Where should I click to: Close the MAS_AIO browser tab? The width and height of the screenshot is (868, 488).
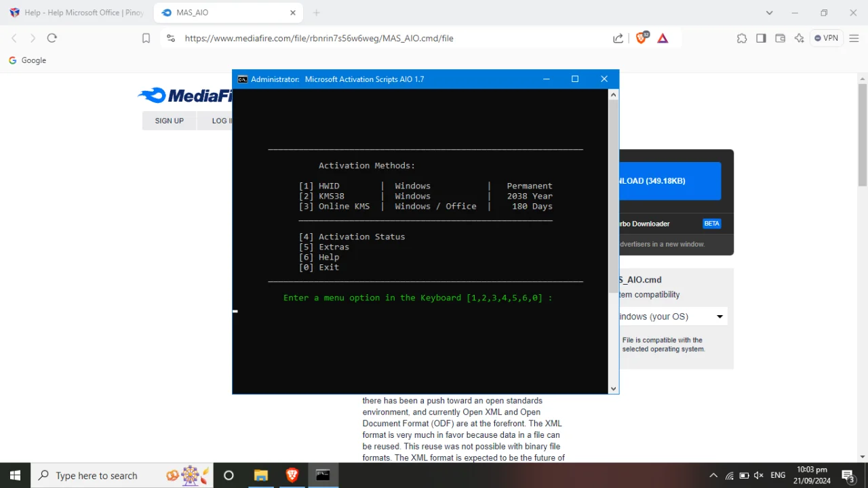click(293, 13)
